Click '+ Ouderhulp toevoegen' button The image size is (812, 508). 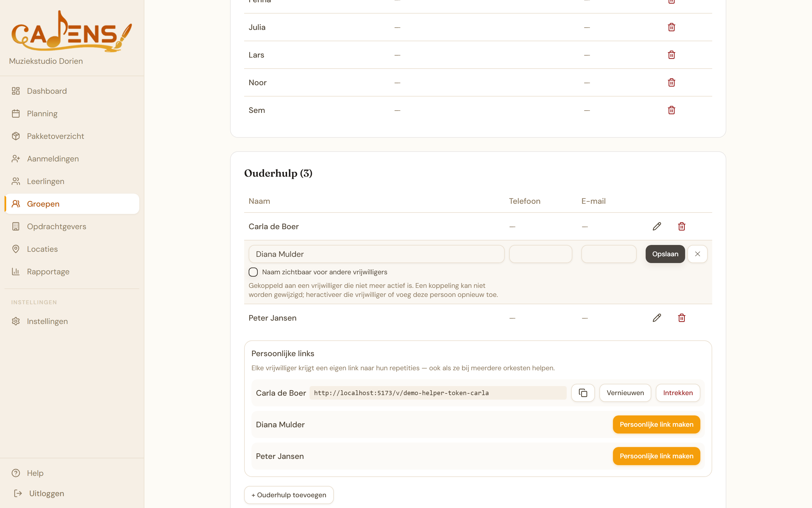(x=288, y=495)
